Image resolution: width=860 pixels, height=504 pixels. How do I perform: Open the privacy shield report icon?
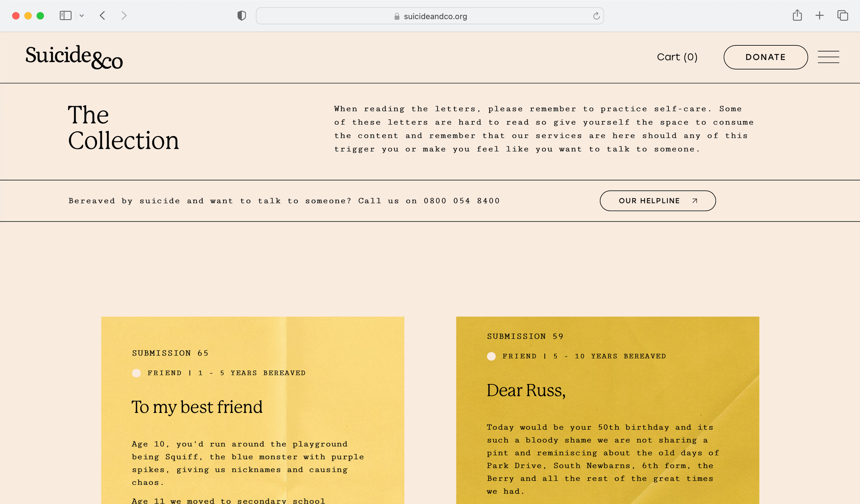point(241,16)
